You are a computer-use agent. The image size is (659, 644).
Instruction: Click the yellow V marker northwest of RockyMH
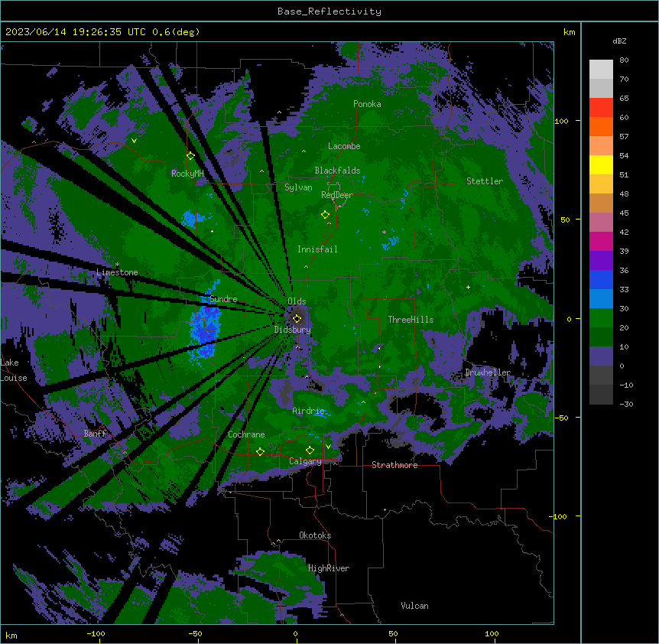[x=134, y=141]
